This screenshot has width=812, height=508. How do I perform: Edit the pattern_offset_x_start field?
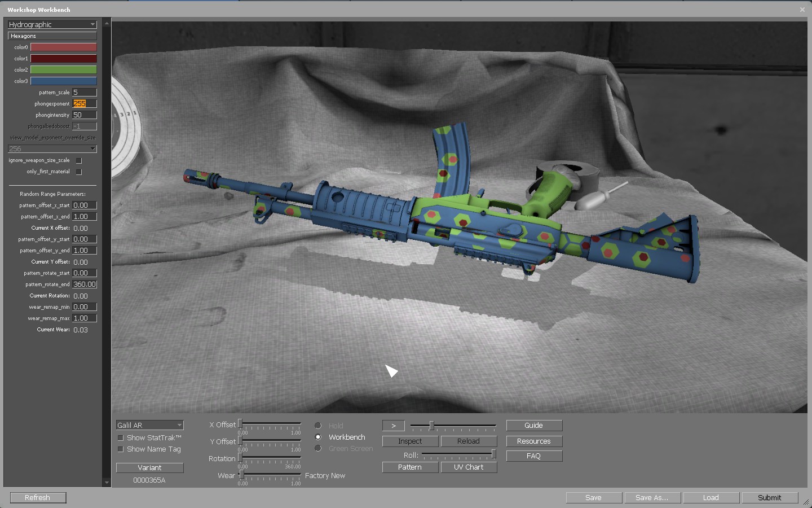click(x=85, y=205)
